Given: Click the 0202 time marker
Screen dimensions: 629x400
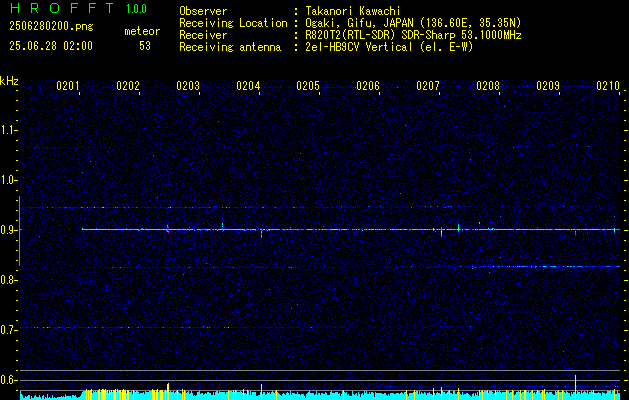Looking at the screenshot, I should click(128, 86).
